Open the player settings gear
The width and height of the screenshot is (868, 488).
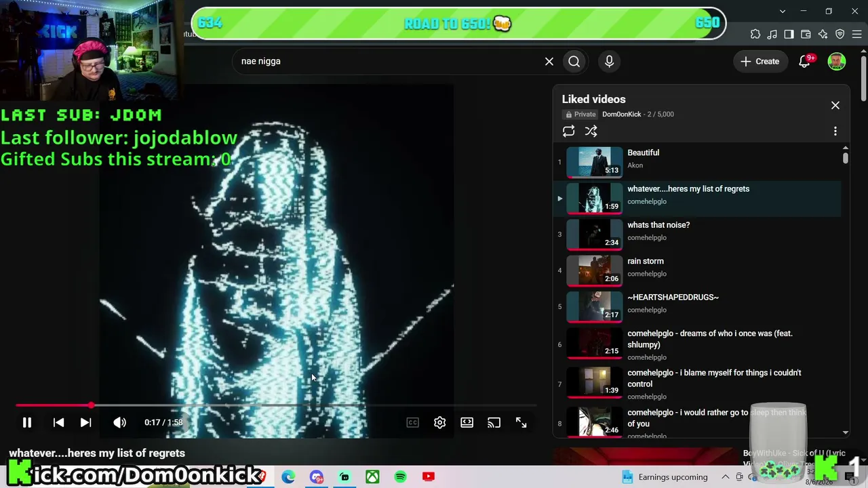coord(439,422)
